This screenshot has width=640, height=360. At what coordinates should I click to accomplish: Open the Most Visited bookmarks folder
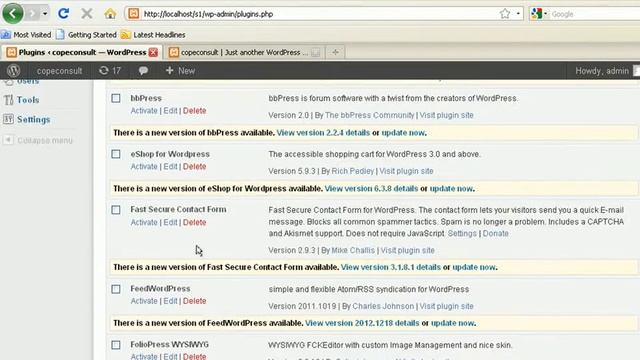coord(27,35)
